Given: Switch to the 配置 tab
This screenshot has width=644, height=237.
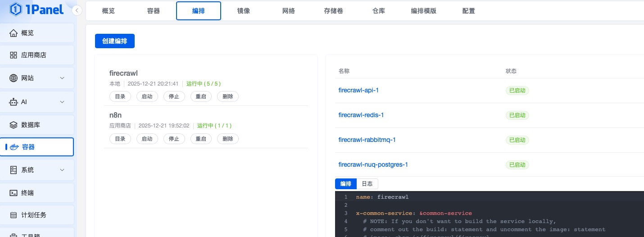Looking at the screenshot, I should coord(469,11).
